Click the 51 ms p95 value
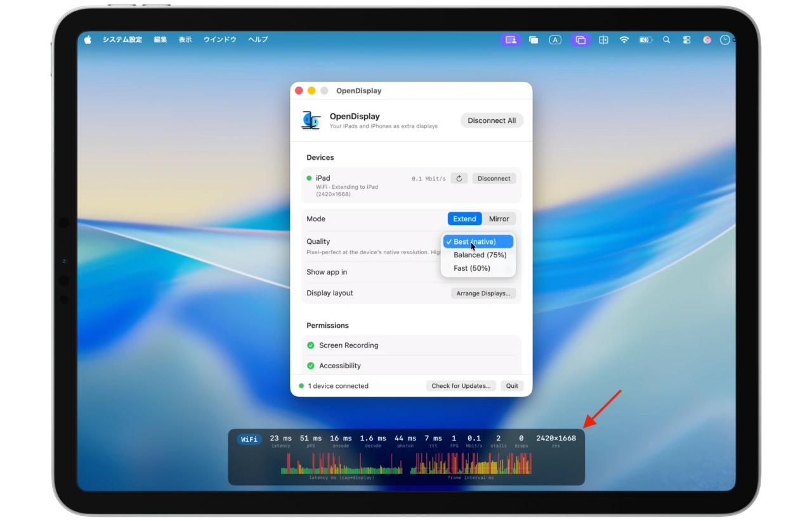 pos(311,438)
